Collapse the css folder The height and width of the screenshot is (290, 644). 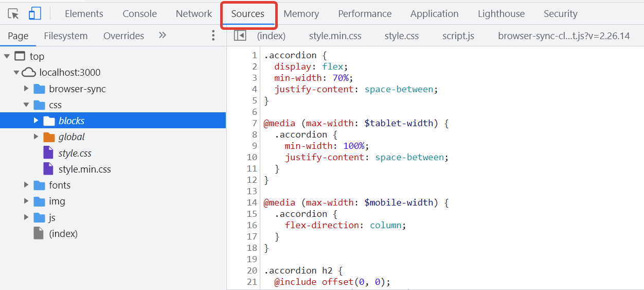click(26, 105)
